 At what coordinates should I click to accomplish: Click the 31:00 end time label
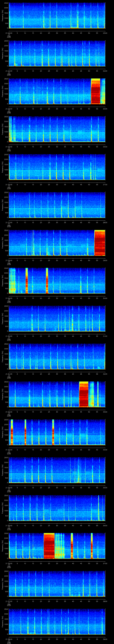click(105, 336)
